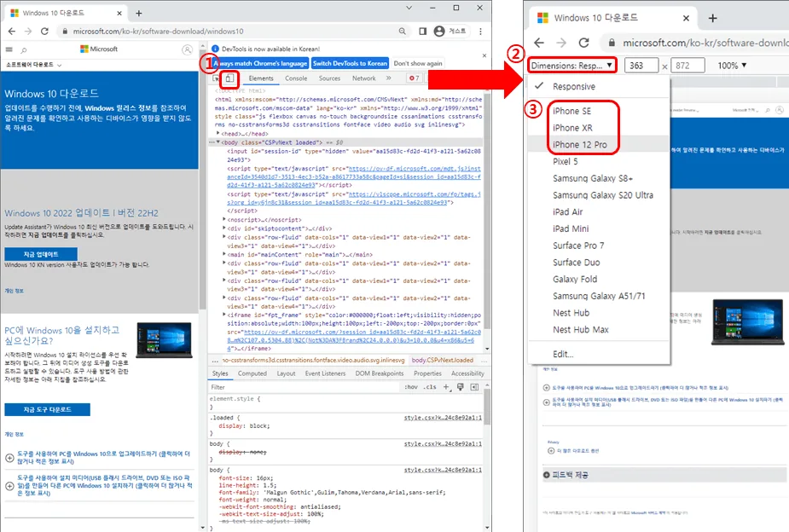Expand the 소프트웨어 다운로드 menu
This screenshot has width=789, height=532.
click(34, 65)
